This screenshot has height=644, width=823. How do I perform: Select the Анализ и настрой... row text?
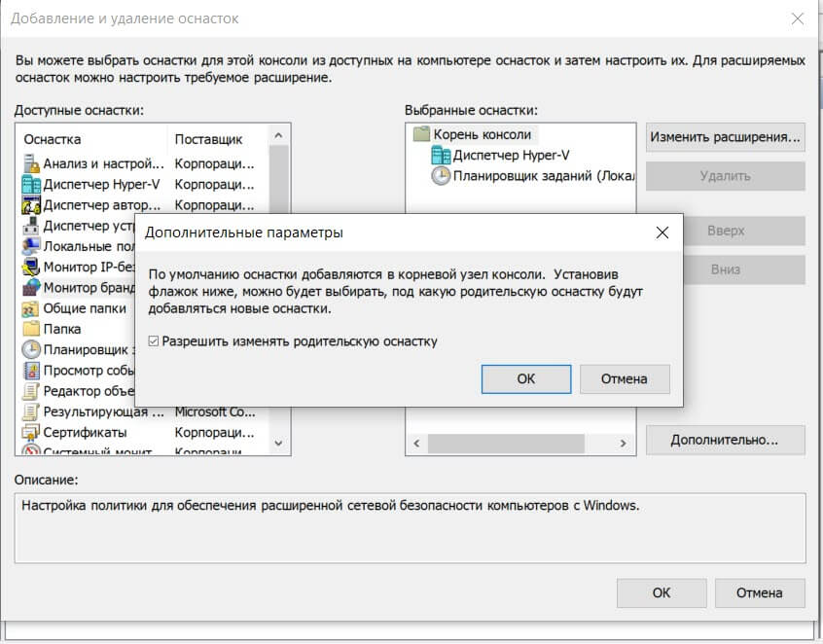[103, 163]
